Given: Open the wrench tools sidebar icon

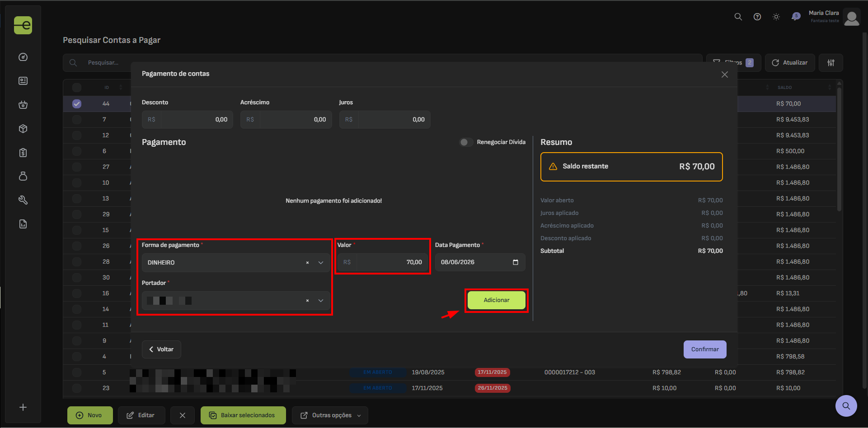Looking at the screenshot, I should click(x=23, y=200).
